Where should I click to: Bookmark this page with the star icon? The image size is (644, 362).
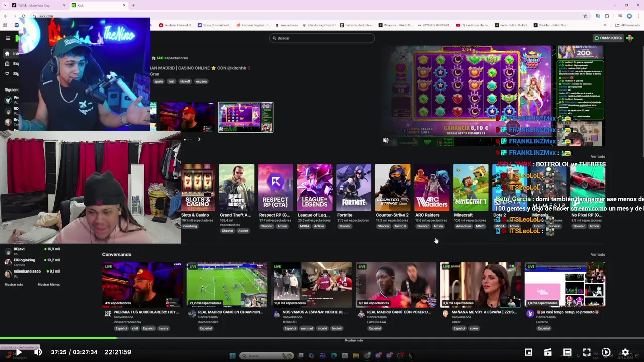click(585, 16)
